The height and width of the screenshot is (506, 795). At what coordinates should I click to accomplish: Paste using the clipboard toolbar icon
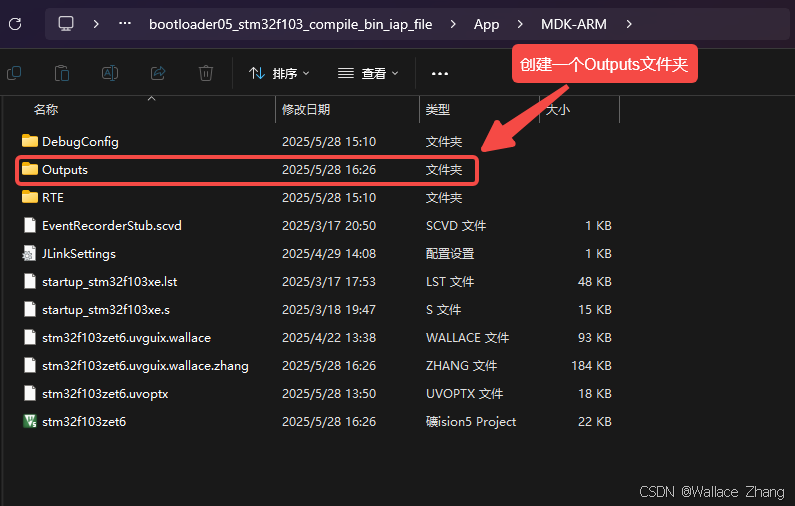(x=62, y=73)
